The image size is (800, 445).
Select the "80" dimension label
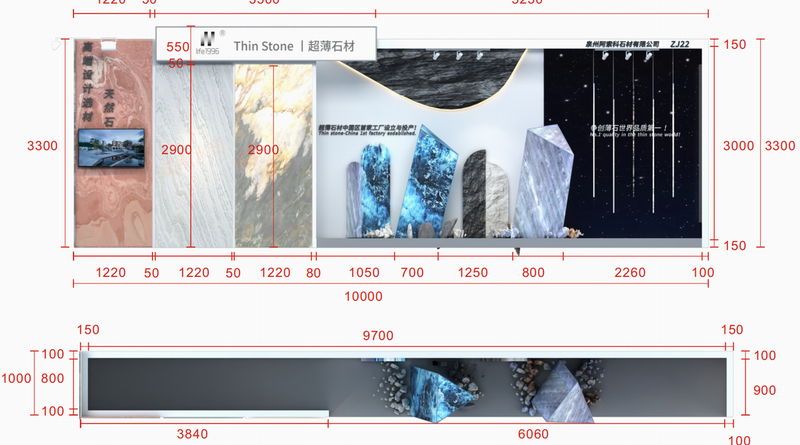(x=313, y=273)
